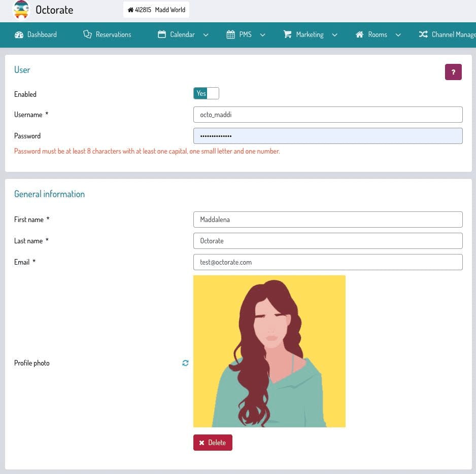Select the 412815 Madd World property button
The width and height of the screenshot is (476, 474).
[x=156, y=10]
